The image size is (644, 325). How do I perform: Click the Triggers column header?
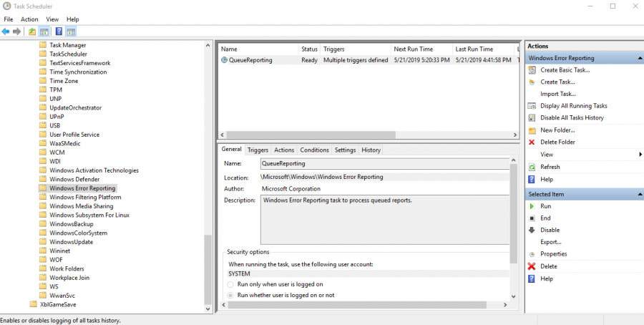(x=355, y=49)
